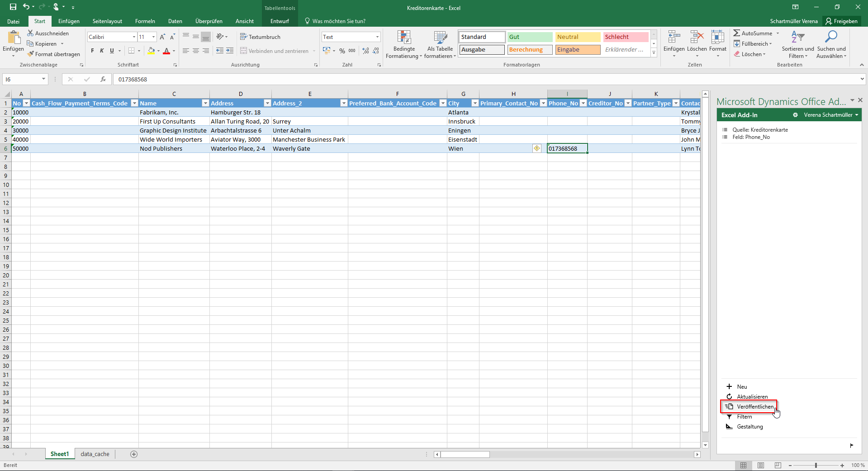Open number format Text dropdown
This screenshot has height=471, width=868.
pyautogui.click(x=377, y=37)
